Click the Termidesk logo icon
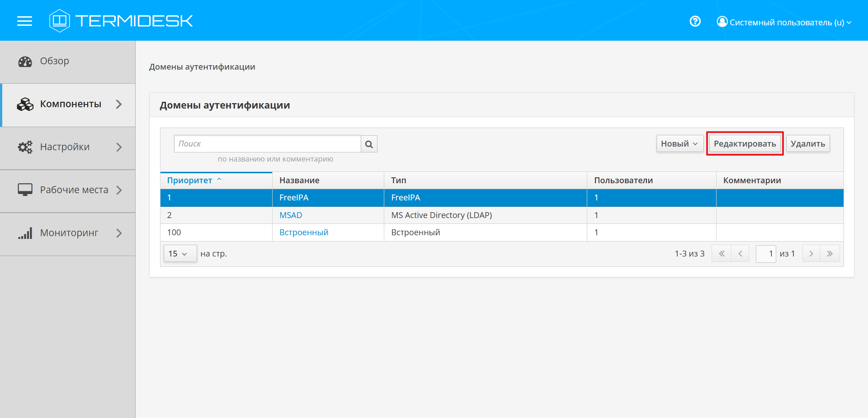 (59, 21)
